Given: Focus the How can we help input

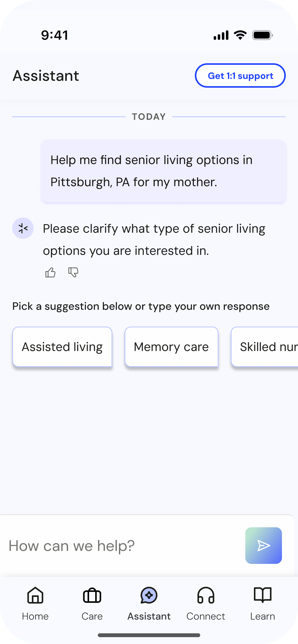Looking at the screenshot, I should coord(122,546).
